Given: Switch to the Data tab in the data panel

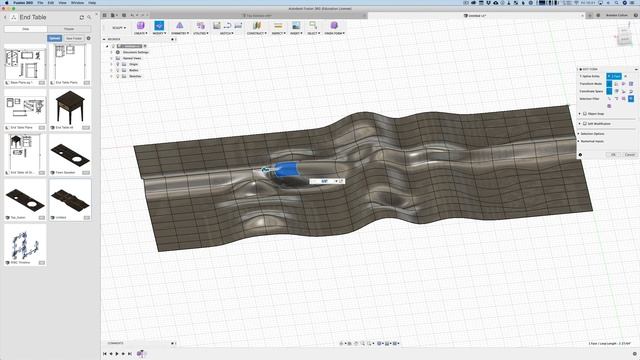Looking at the screenshot, I should [x=26, y=29].
